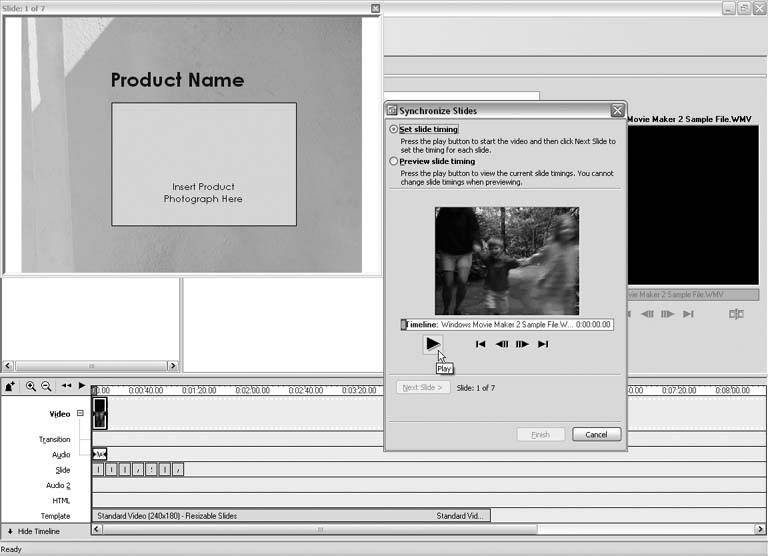Collapse the Video track in timeline
The width and height of the screenshot is (768, 556).
tap(80, 413)
